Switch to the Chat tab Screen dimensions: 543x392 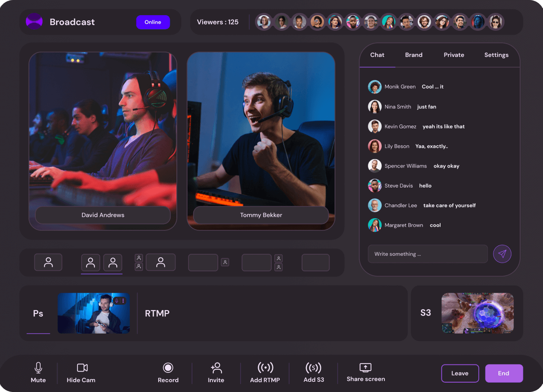377,55
